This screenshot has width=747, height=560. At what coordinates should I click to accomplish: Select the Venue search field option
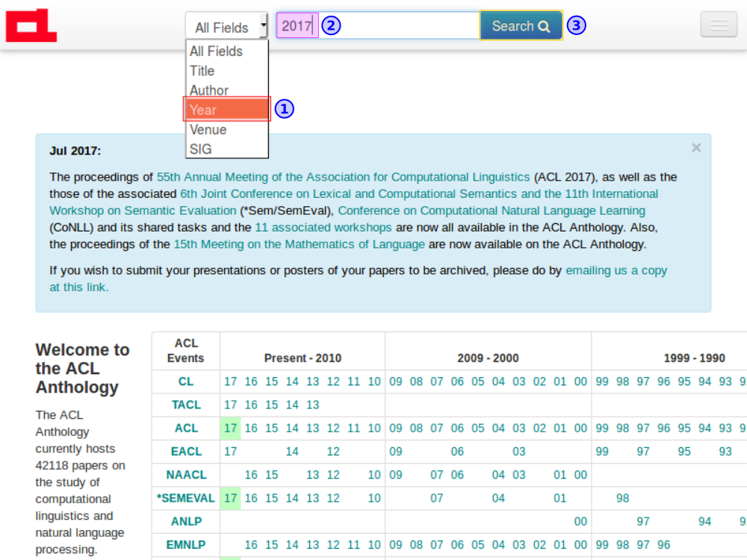click(227, 129)
